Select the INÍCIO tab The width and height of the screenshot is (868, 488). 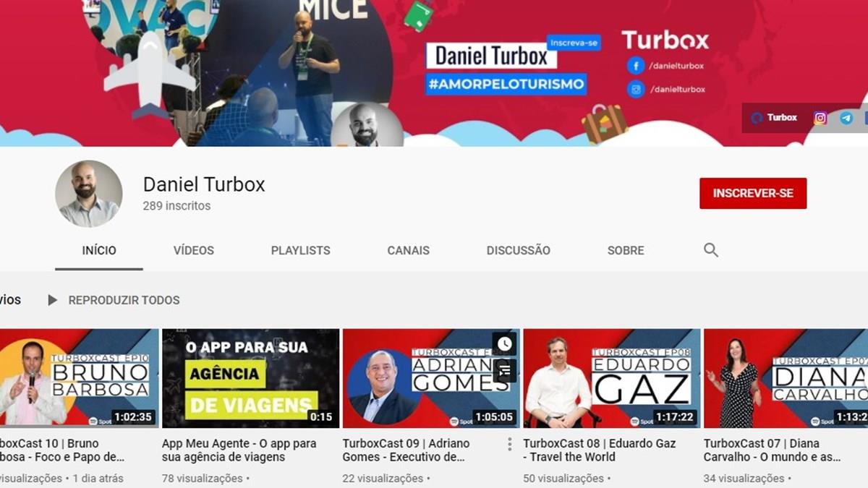click(99, 250)
